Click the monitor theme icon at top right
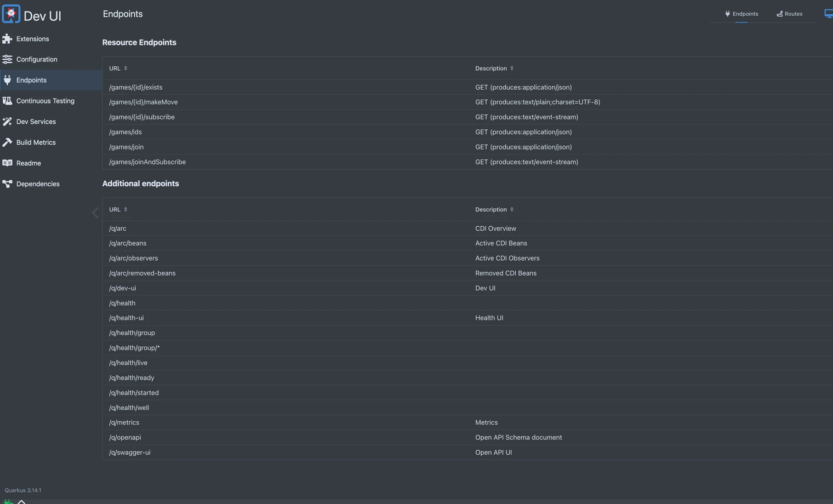 (829, 14)
